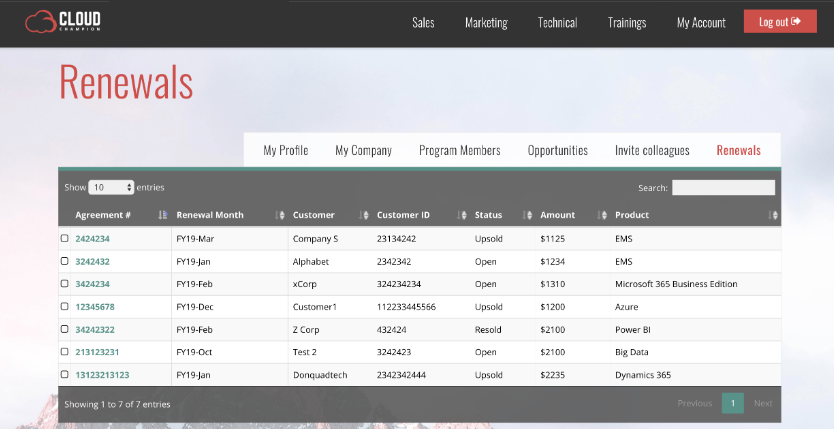Select checkbox for agreement 12345678

tap(65, 307)
